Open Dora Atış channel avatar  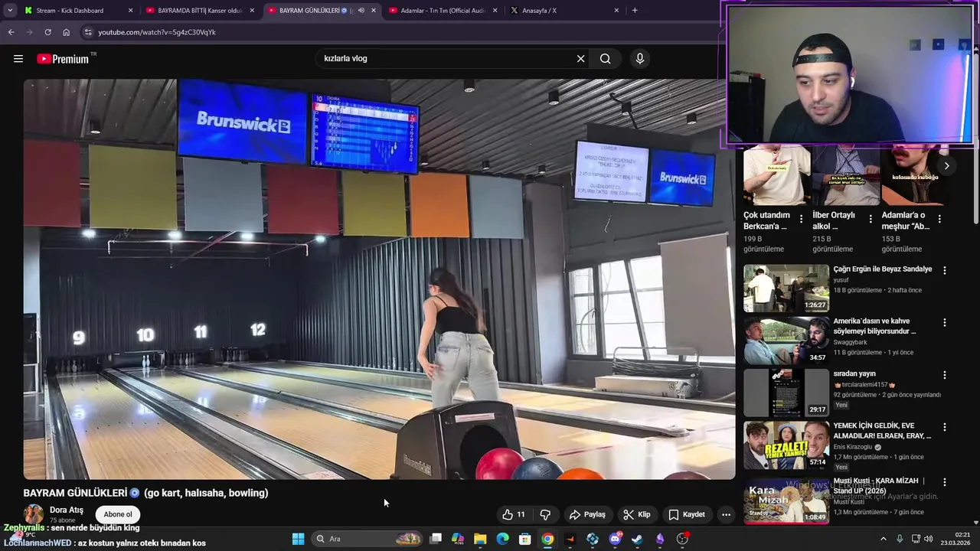[x=34, y=514]
